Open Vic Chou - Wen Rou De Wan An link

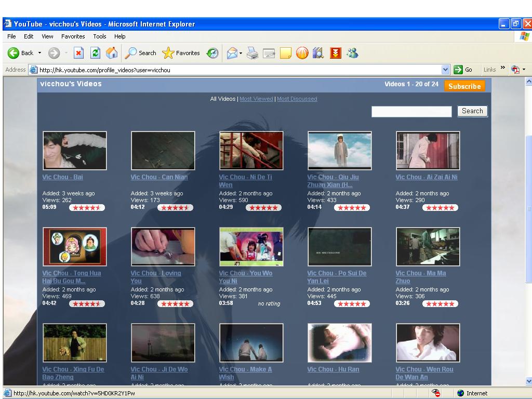424,373
